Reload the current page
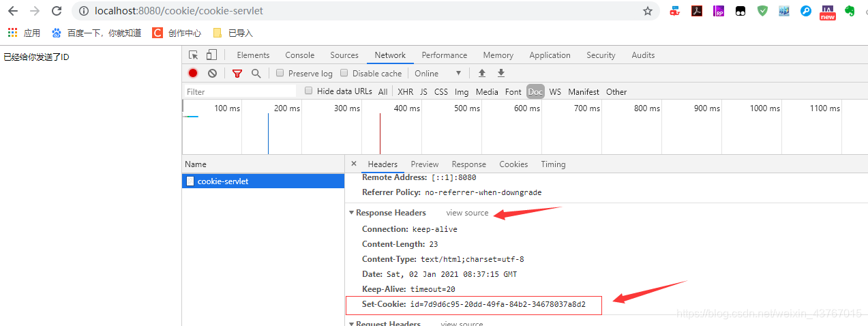868x326 pixels. 57,11
